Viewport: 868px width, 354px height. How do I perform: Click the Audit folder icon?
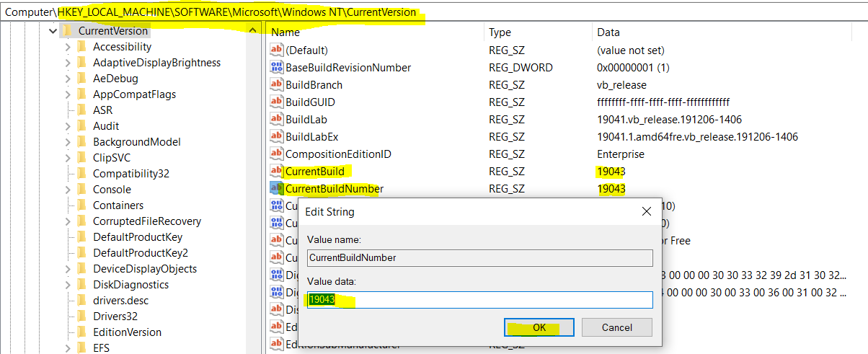coord(81,126)
